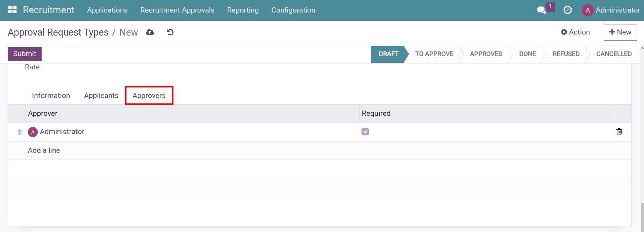Save the record manually with the cloud icon
The image size is (644, 232).
(150, 32)
